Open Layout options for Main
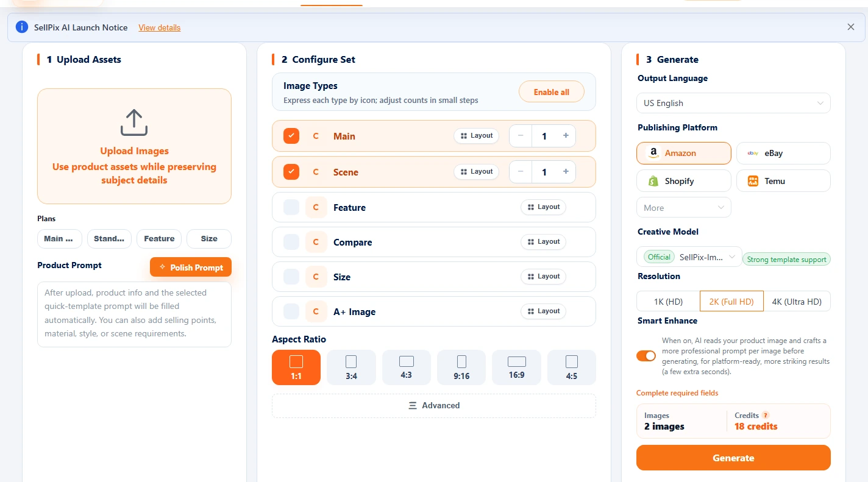 tap(476, 136)
